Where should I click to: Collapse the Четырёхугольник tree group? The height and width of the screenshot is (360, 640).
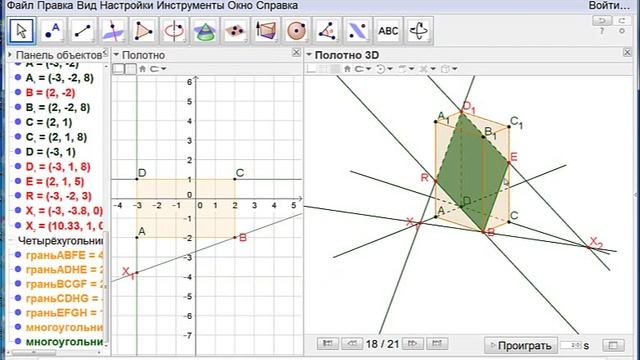click(11, 241)
